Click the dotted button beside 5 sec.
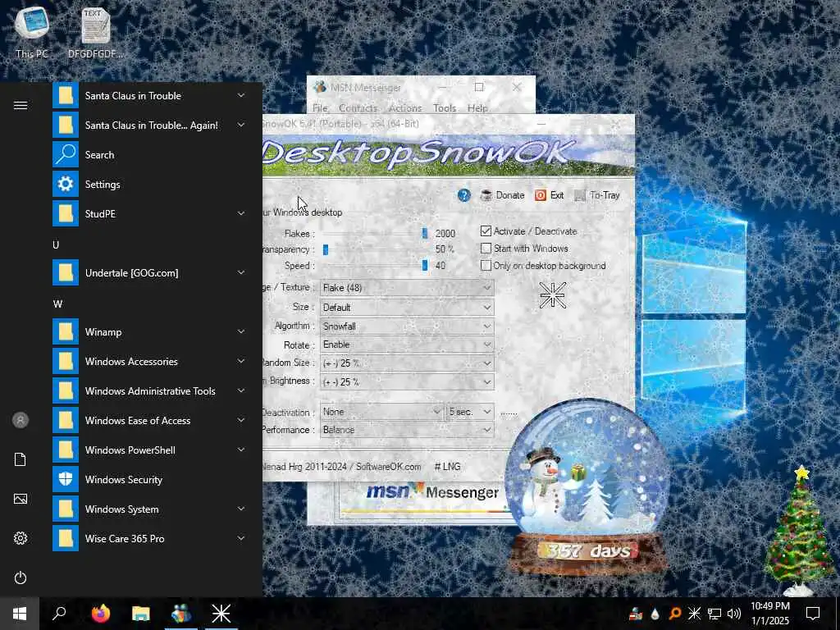The image size is (840, 630). coord(509,412)
